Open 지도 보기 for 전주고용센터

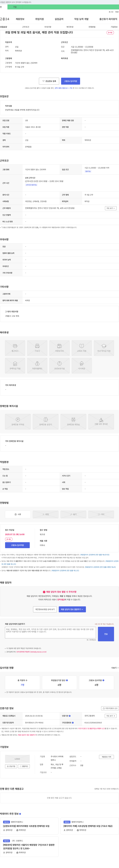[111, 716]
